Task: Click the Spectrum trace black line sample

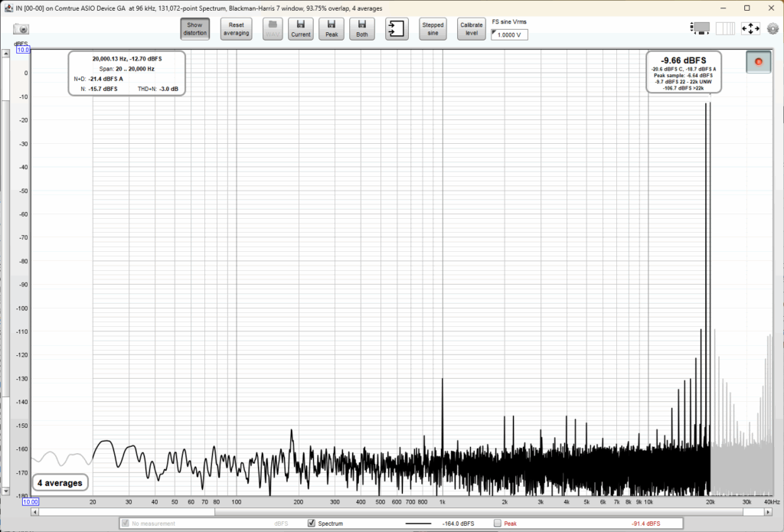Action: [x=418, y=524]
